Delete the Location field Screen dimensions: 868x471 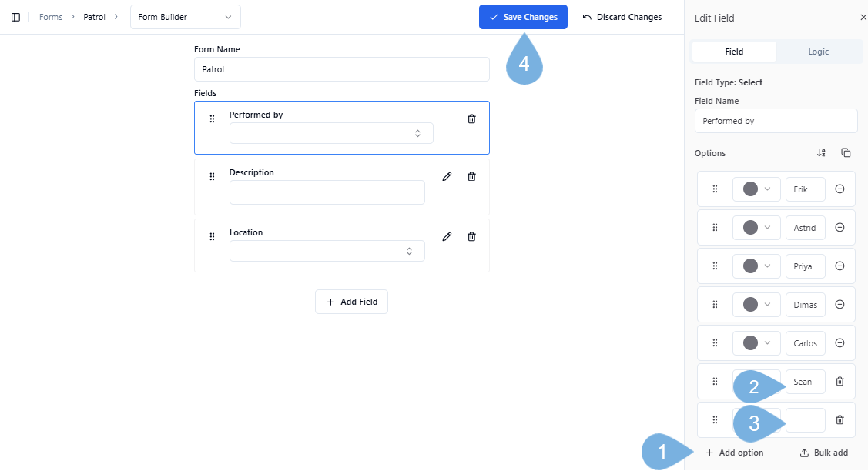tap(471, 236)
